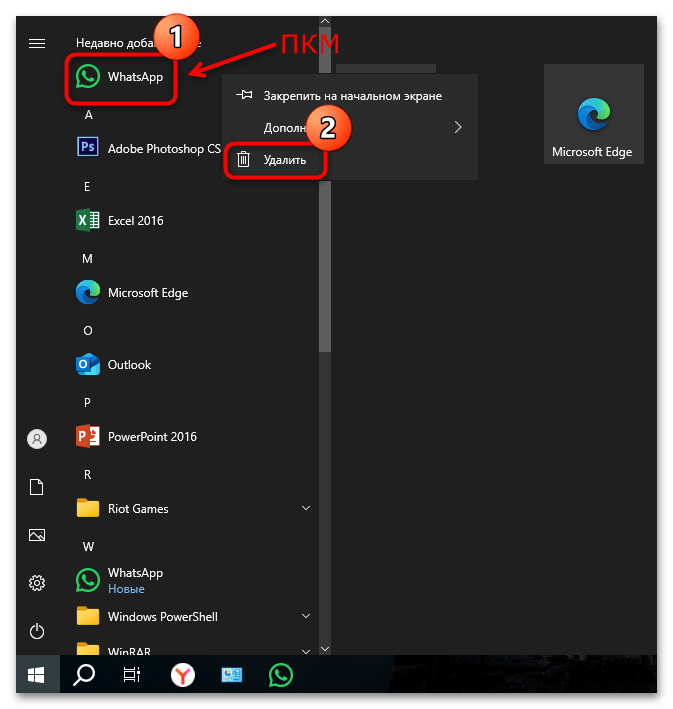
Task: Click the letter W section header
Action: coord(88,547)
